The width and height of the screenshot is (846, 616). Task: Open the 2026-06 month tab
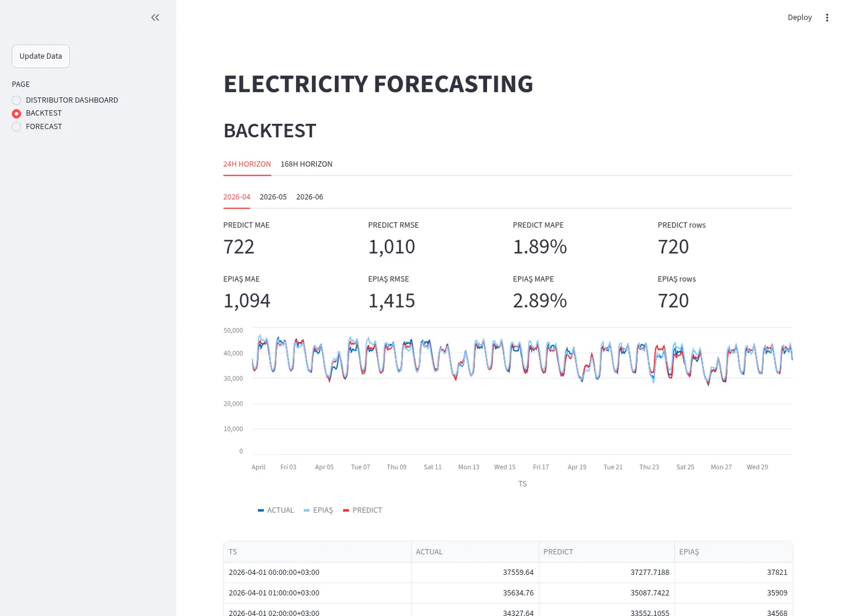[309, 197]
